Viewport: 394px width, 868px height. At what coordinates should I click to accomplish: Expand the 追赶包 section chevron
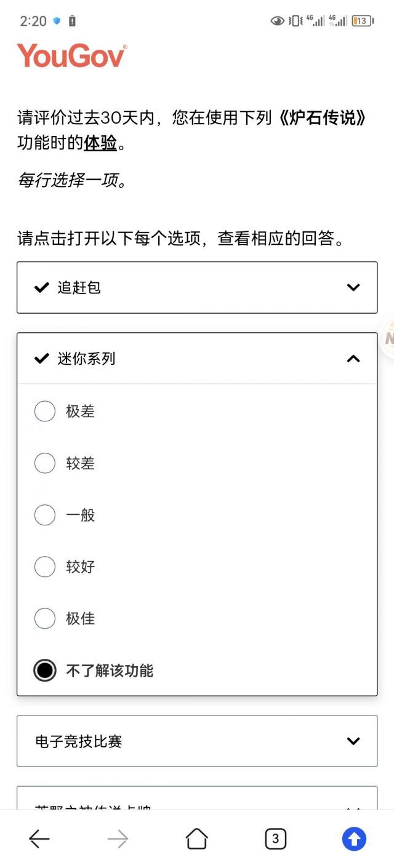tap(353, 287)
